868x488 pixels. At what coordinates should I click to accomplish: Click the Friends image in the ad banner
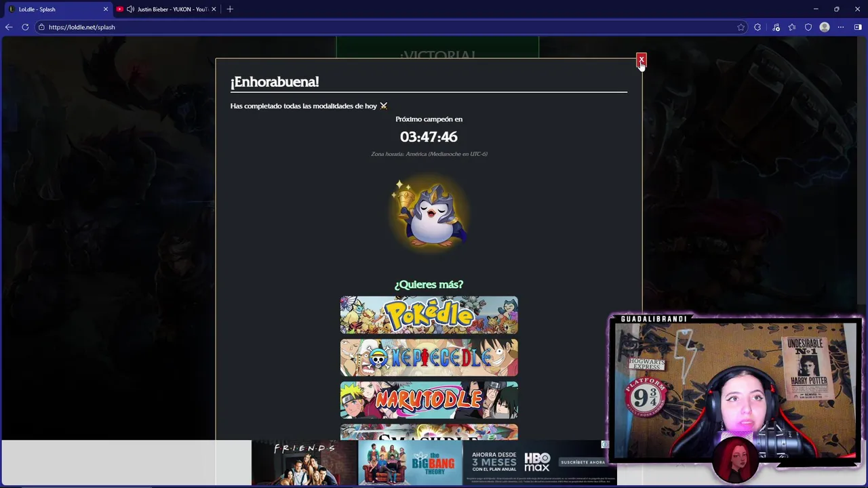coord(304,463)
